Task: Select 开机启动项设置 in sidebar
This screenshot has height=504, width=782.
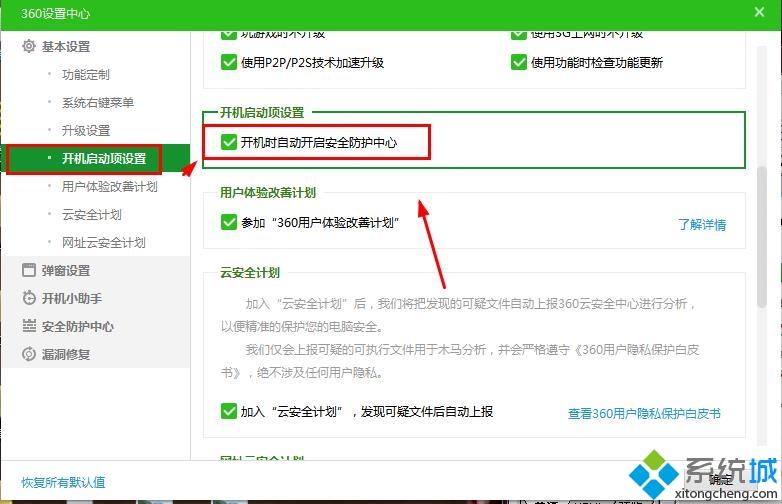Action: pyautogui.click(x=95, y=159)
